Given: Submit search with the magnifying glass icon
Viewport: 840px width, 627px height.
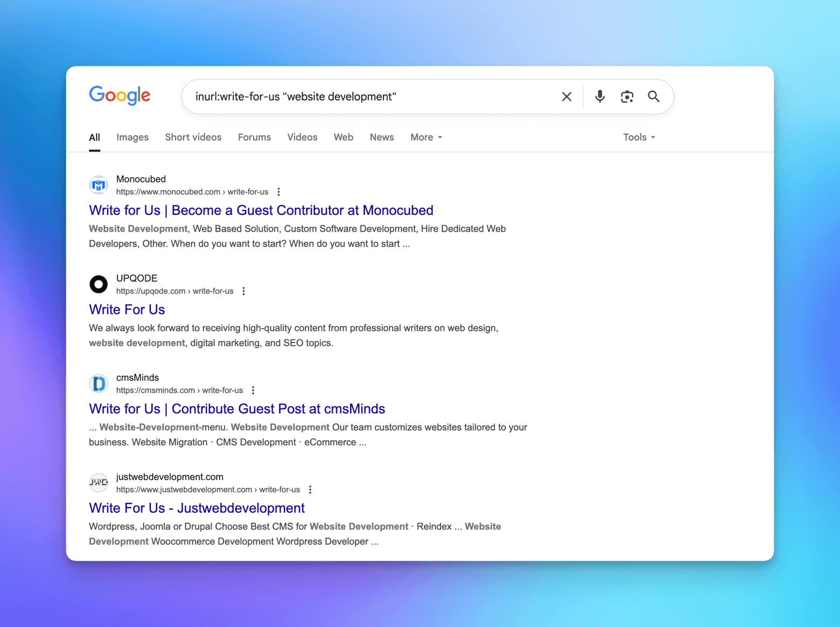Looking at the screenshot, I should point(654,96).
